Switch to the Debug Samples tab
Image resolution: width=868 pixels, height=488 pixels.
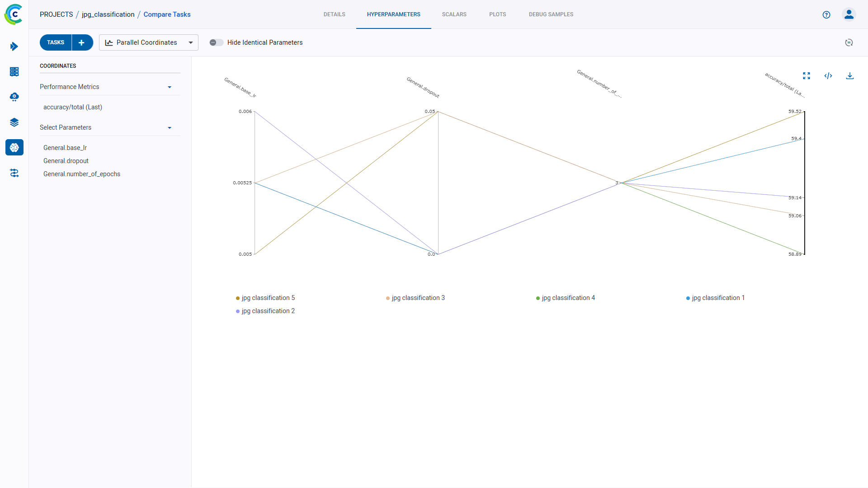pos(551,14)
